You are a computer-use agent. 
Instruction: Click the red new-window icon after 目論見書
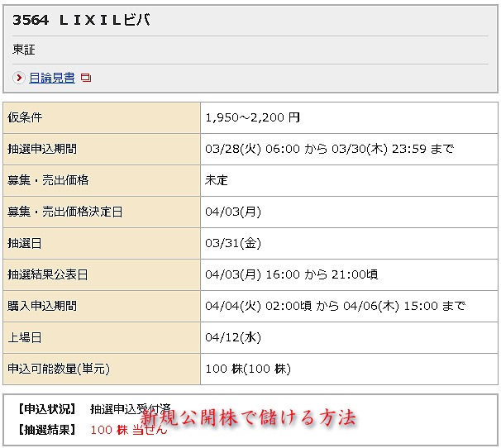[86, 78]
